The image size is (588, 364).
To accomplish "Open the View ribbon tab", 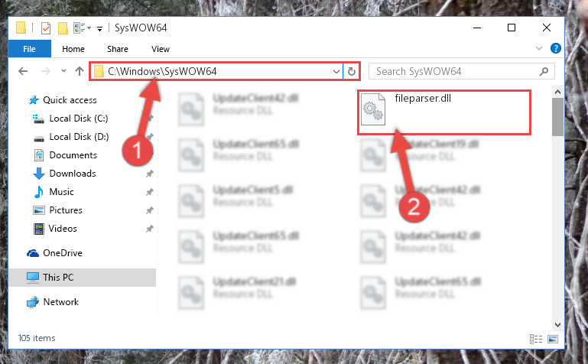I will point(161,49).
